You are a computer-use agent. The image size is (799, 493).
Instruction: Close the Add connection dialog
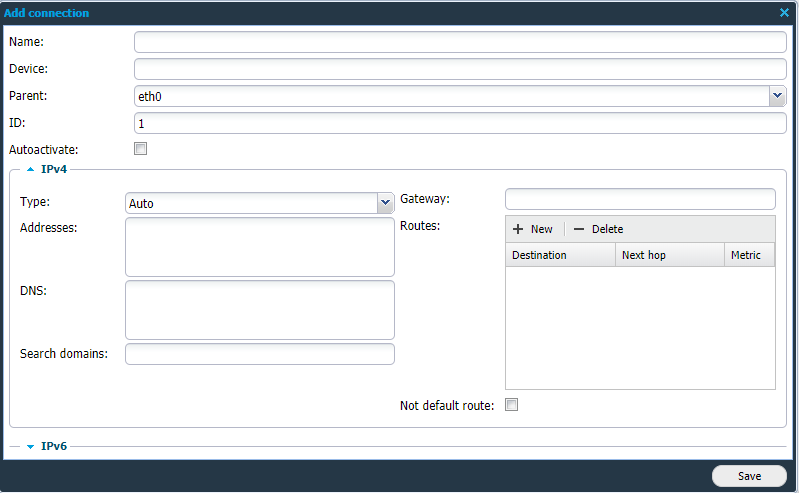[784, 13]
